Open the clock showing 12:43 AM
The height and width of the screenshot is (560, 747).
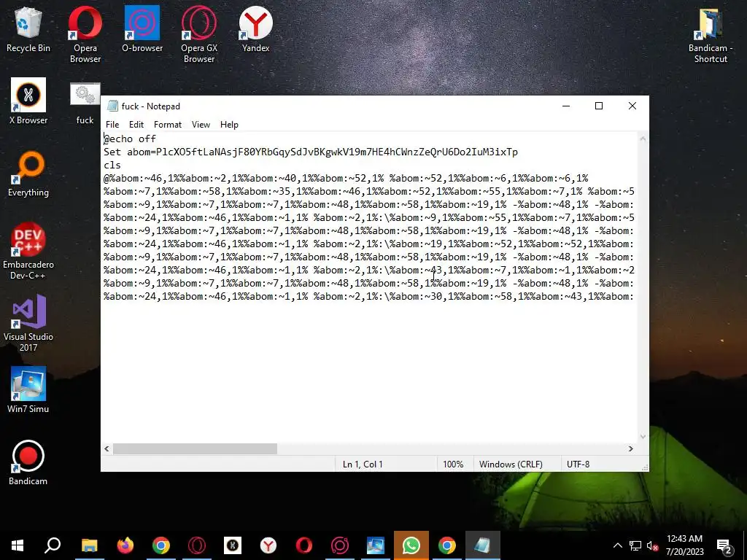684,545
